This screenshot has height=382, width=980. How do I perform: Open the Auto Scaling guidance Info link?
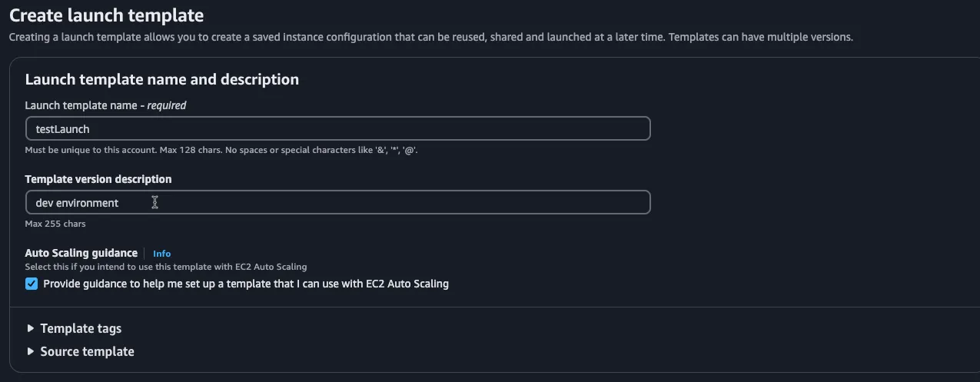coord(161,254)
